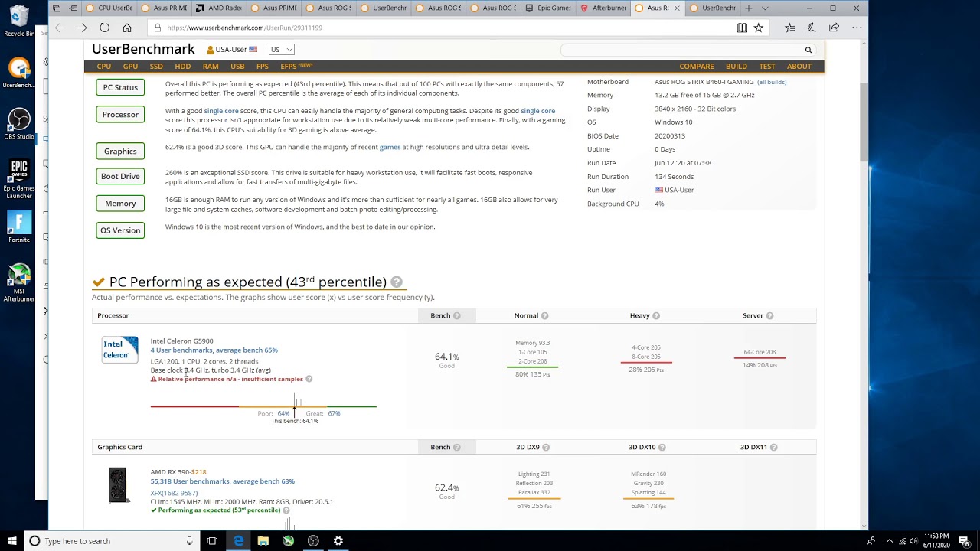Viewport: 980px width, 551px height.
Task: Open the 'all builds' link
Action: [772, 82]
